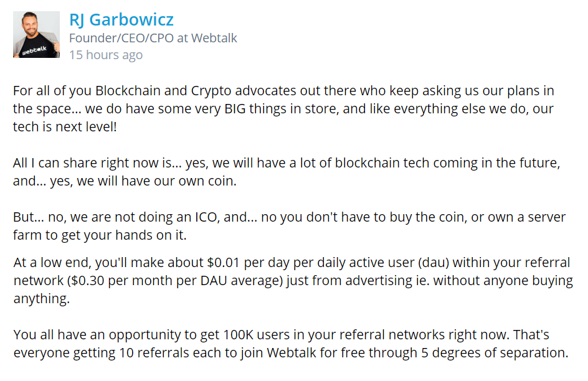Image resolution: width=588 pixels, height=381 pixels.
Task: Click the webtalk logo on the shirt
Action: coord(34,50)
